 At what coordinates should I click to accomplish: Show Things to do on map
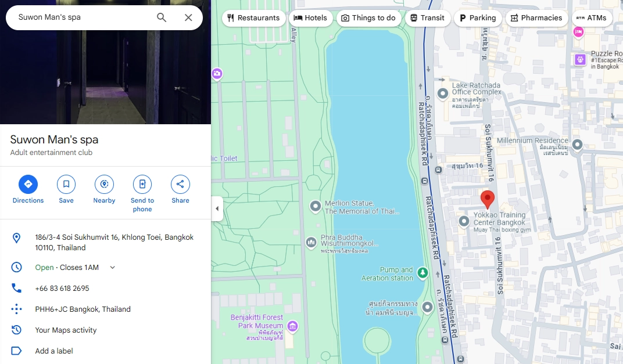tap(368, 18)
